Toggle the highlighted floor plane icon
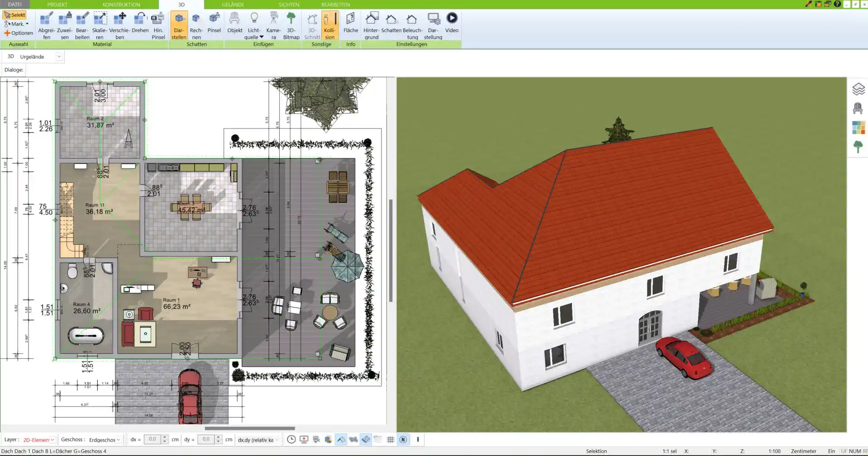Screen dimensions: 868x456 [366, 439]
